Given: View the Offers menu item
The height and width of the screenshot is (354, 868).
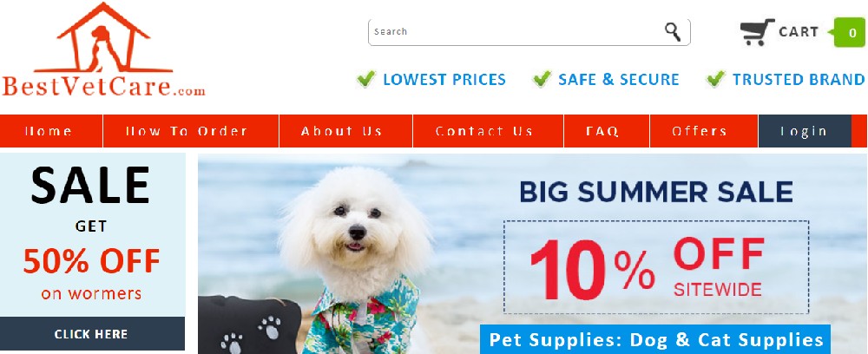Looking at the screenshot, I should pyautogui.click(x=704, y=131).
